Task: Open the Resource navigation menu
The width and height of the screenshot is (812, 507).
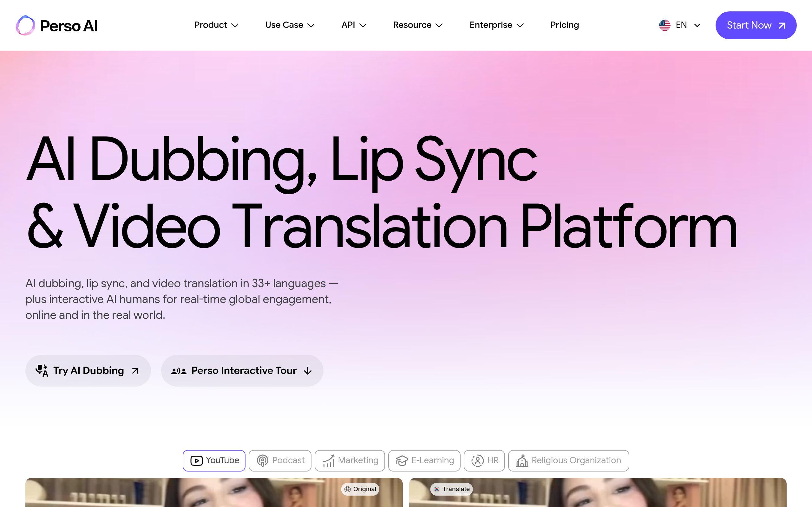Action: click(418, 25)
